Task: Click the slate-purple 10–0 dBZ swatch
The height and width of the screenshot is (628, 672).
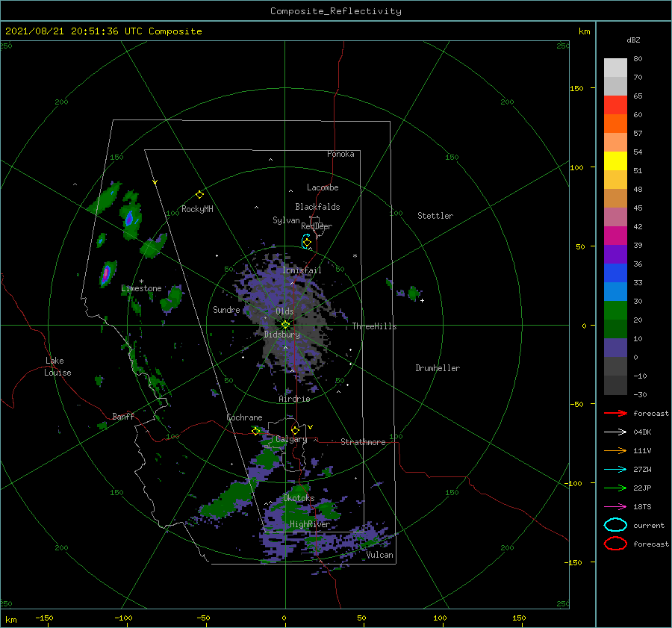Action: point(615,348)
